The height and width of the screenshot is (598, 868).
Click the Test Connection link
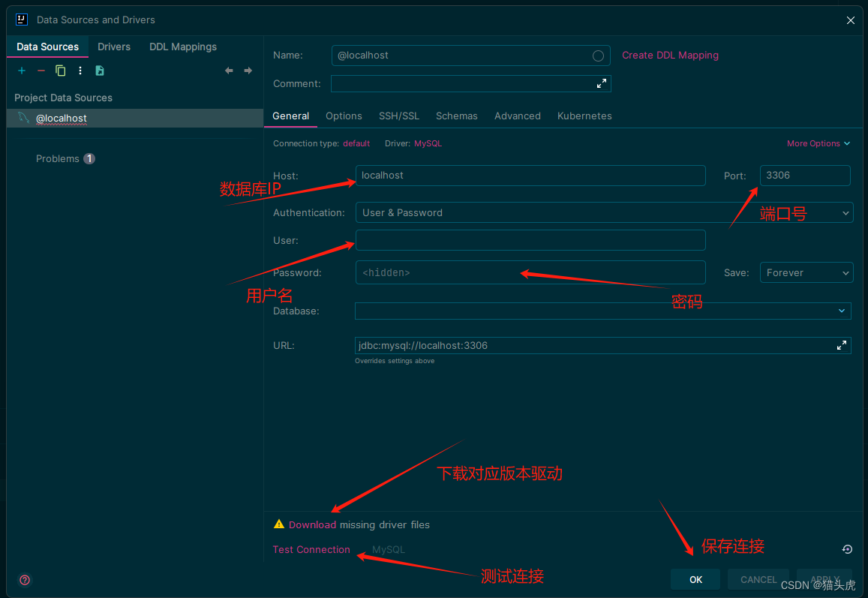click(x=311, y=549)
